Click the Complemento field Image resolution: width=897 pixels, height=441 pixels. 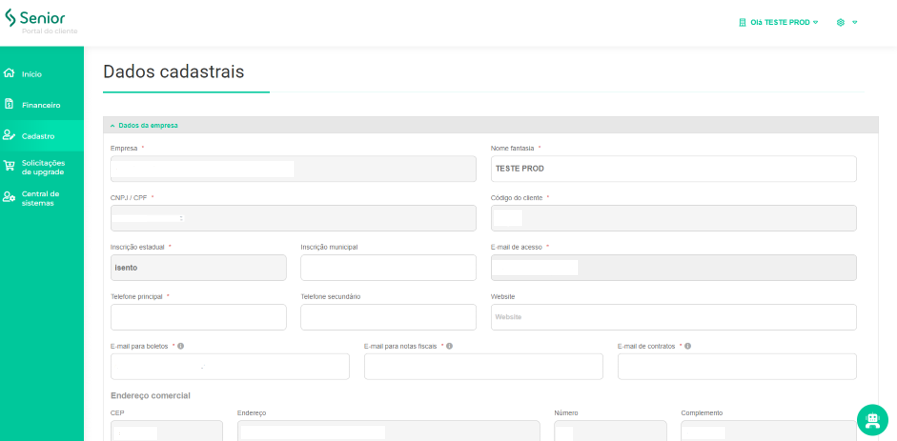769,431
